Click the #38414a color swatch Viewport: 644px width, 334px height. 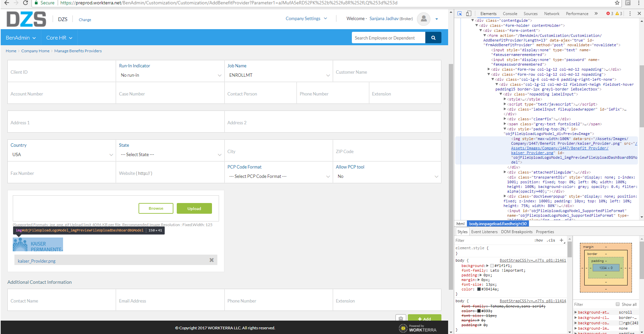click(x=479, y=289)
